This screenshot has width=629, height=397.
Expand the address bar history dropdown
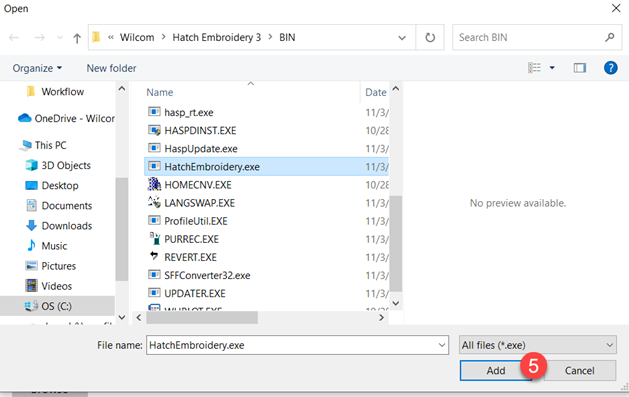[x=402, y=38]
